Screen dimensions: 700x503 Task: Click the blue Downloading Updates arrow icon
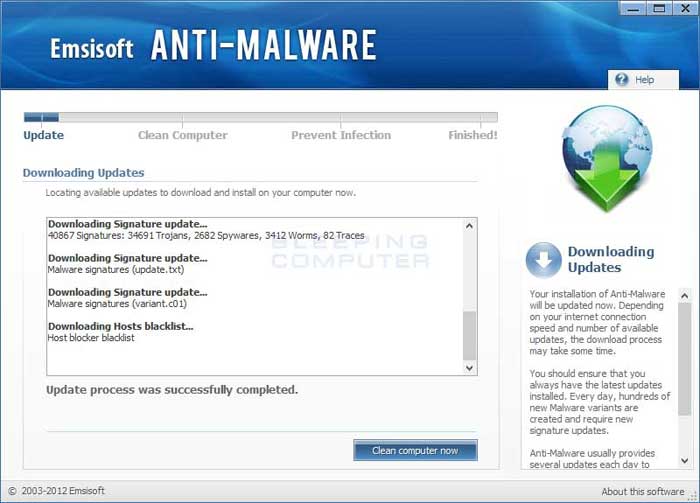point(543,260)
